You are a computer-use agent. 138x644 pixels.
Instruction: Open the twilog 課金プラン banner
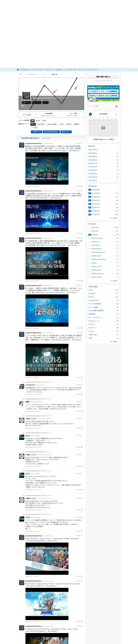click(x=103, y=93)
